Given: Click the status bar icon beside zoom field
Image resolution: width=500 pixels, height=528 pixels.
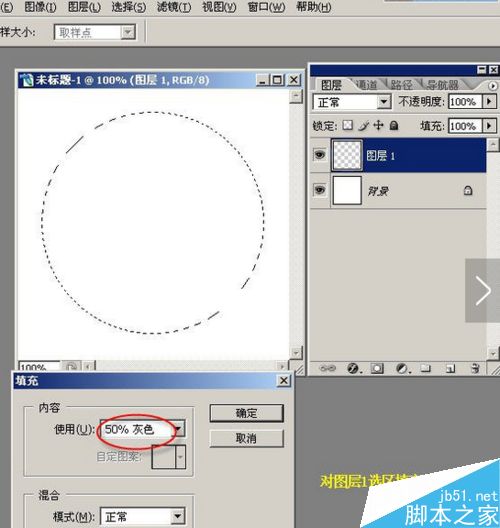Looking at the screenshot, I should pos(71,366).
